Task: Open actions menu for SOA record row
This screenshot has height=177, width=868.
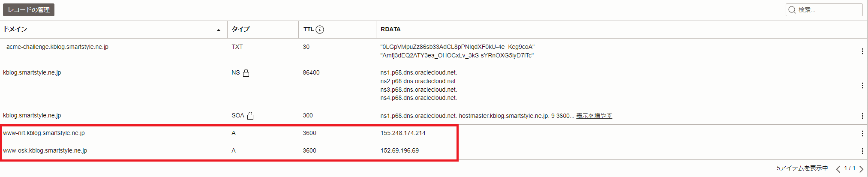Action: point(862,116)
